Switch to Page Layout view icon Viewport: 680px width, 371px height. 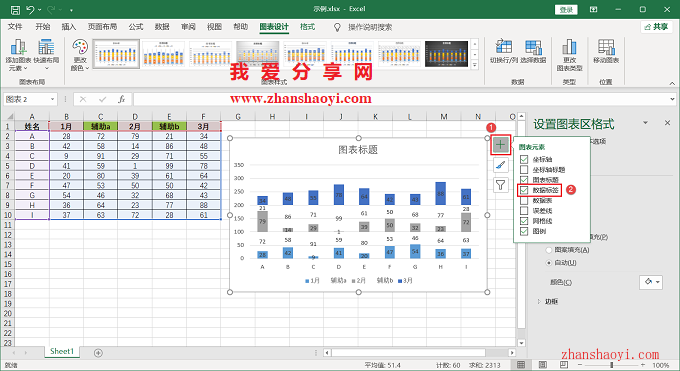(543, 364)
